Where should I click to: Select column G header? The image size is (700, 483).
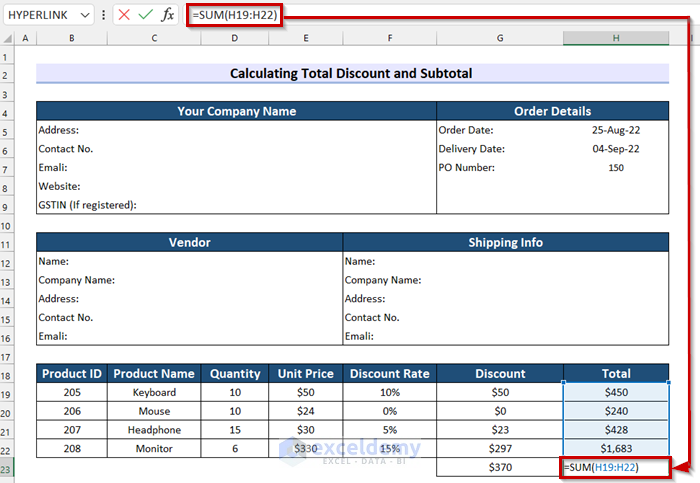pos(500,38)
